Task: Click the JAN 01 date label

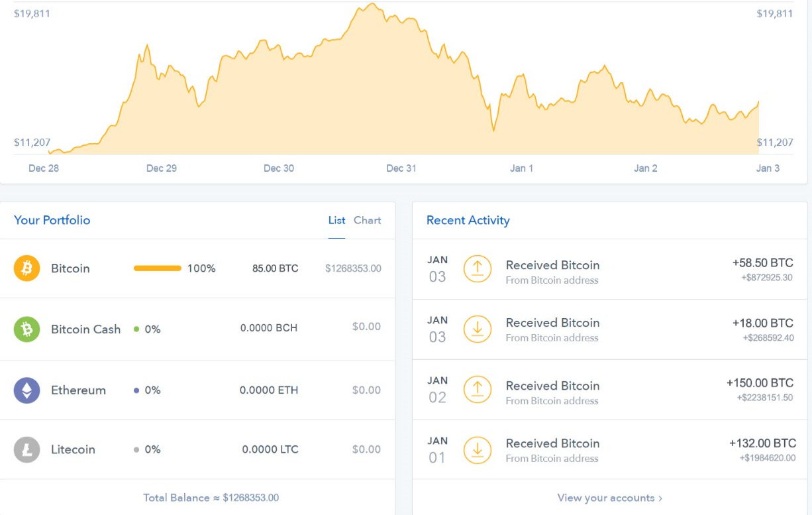Action: [438, 450]
